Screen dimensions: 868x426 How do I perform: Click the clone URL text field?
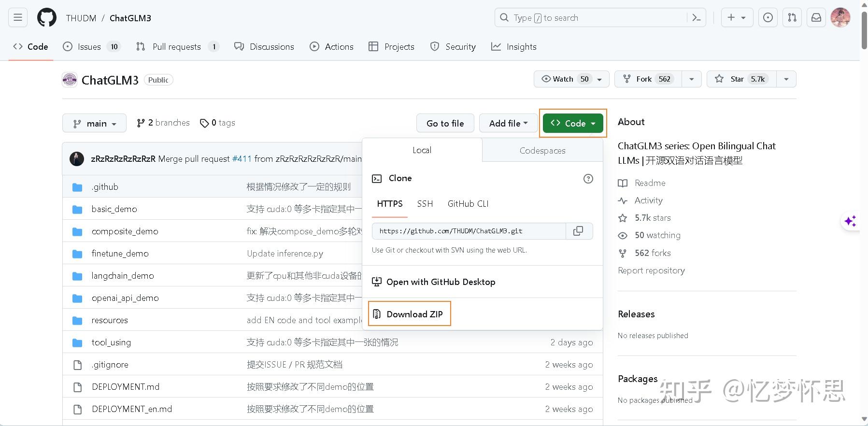click(469, 231)
